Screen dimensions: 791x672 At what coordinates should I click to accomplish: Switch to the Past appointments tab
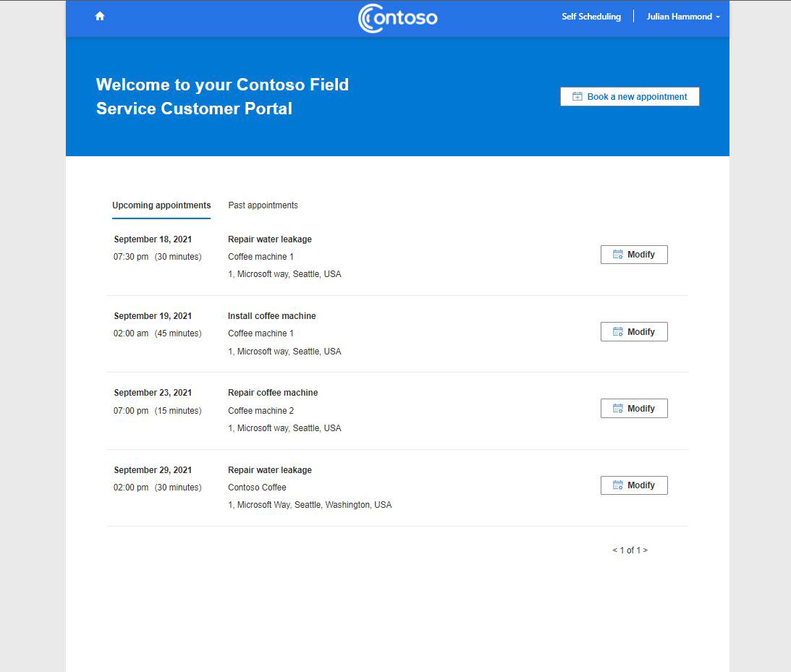(263, 205)
